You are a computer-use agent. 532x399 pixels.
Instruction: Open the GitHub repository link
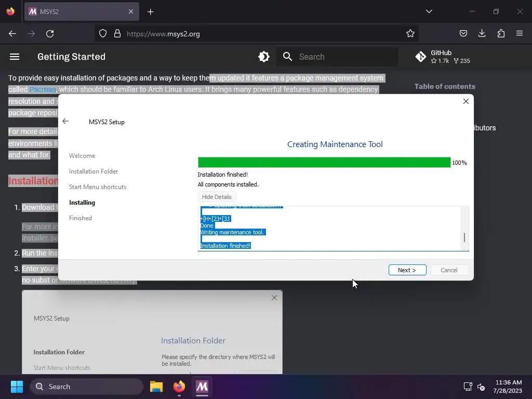tap(443, 57)
